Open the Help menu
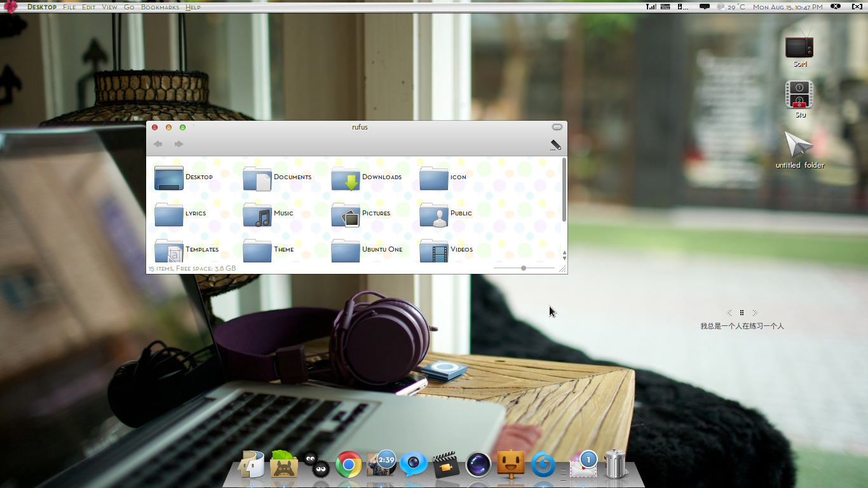This screenshot has height=488, width=868. tap(193, 7)
